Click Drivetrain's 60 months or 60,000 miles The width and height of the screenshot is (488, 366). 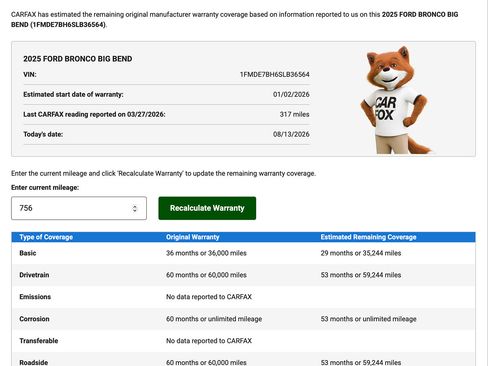coord(206,275)
